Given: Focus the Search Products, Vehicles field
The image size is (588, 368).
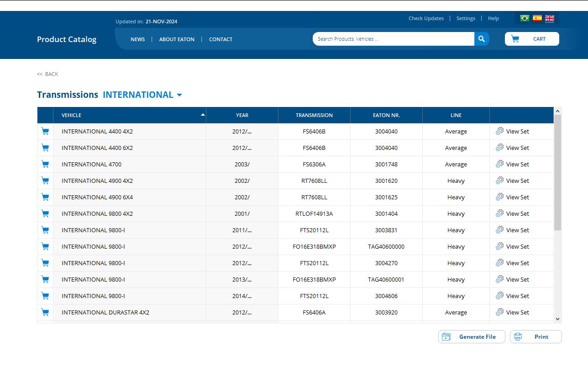Looking at the screenshot, I should tap(393, 39).
